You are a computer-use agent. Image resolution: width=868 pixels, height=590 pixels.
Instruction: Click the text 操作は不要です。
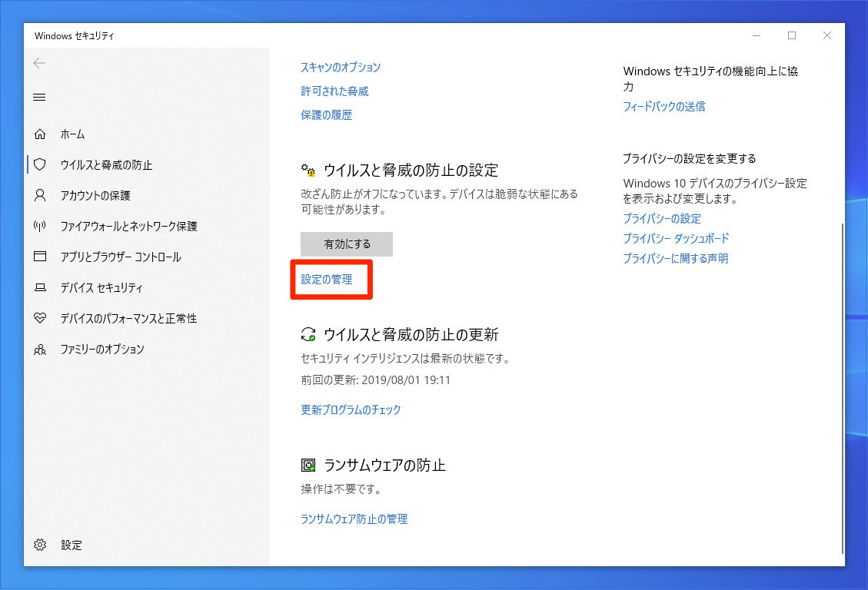pyautogui.click(x=341, y=489)
